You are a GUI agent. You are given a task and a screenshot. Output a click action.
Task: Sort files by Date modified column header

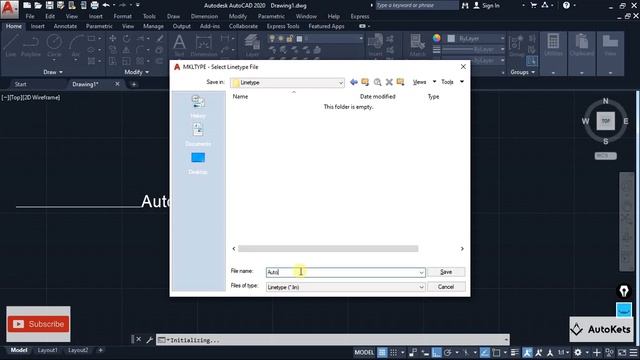pyautogui.click(x=378, y=97)
